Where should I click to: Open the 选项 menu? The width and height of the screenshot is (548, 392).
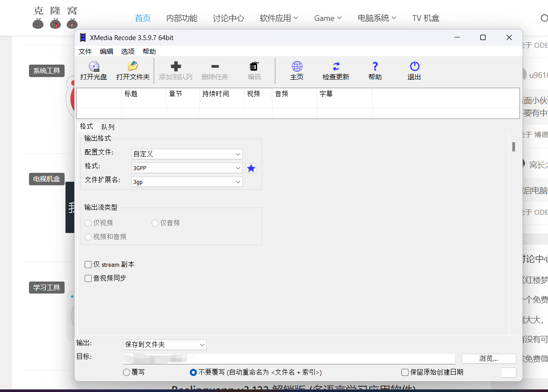pos(128,52)
